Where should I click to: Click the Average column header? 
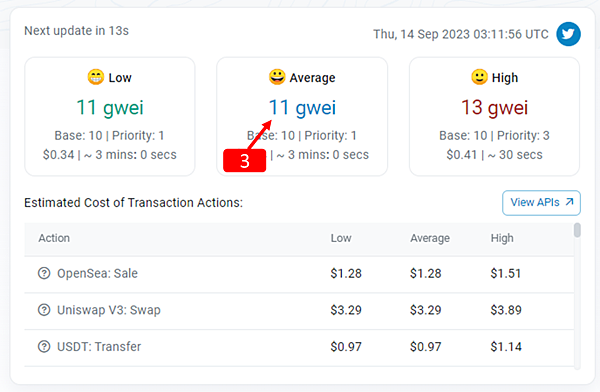tap(430, 238)
